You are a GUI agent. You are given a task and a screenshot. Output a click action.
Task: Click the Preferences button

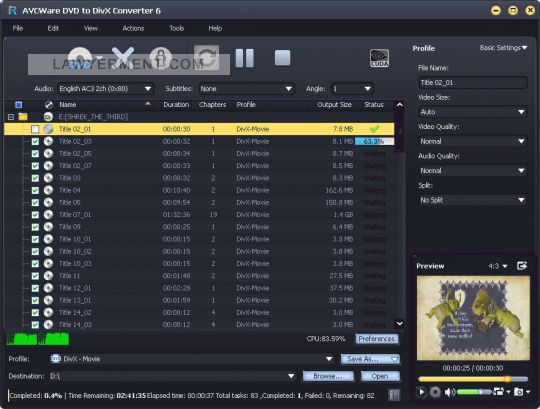click(x=377, y=339)
